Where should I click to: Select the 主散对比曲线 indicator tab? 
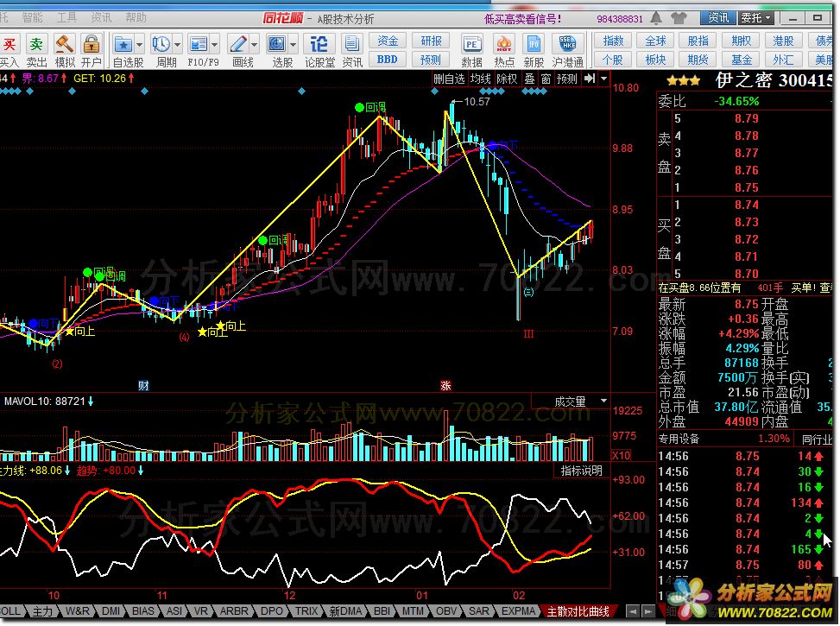pyautogui.click(x=578, y=611)
